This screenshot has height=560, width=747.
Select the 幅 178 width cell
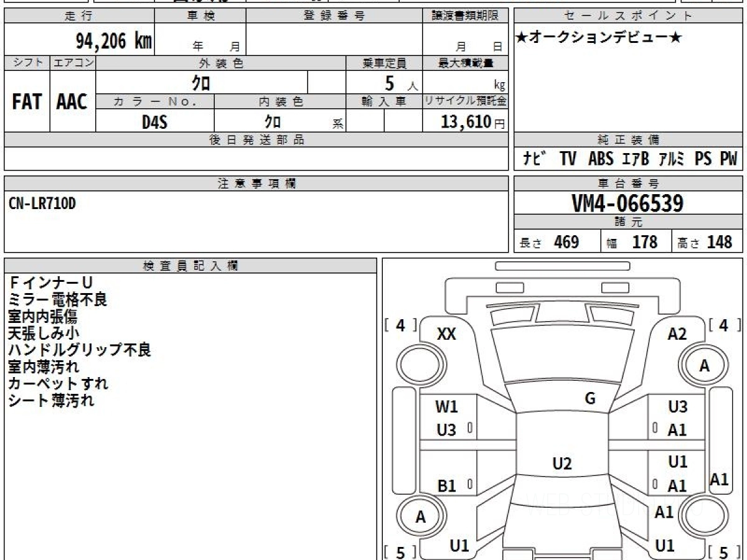[x=636, y=242]
